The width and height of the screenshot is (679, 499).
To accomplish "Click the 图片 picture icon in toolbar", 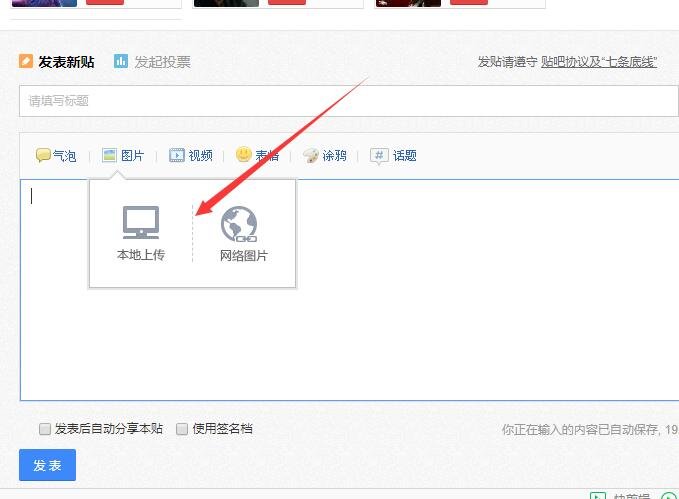I will pos(110,155).
